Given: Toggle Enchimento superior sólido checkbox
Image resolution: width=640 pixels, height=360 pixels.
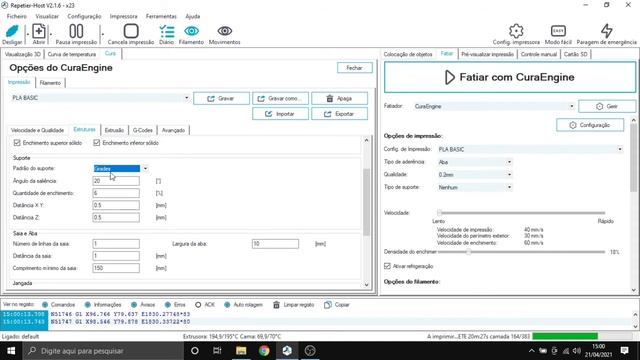Looking at the screenshot, I should [17, 143].
